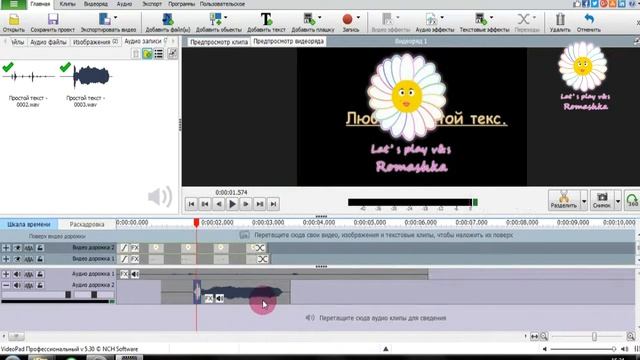Open the Клипы menu tab
This screenshot has width=640, height=360.
(x=67, y=4)
